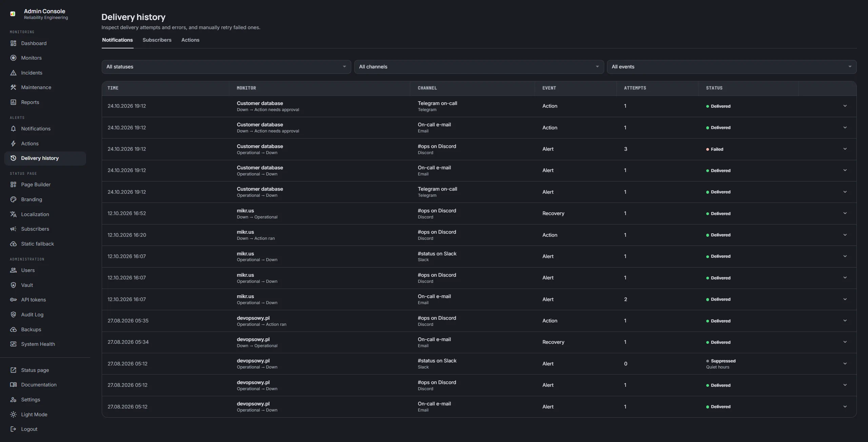
Task: Expand the mikr.us Recovery row at 16:52
Action: point(845,213)
